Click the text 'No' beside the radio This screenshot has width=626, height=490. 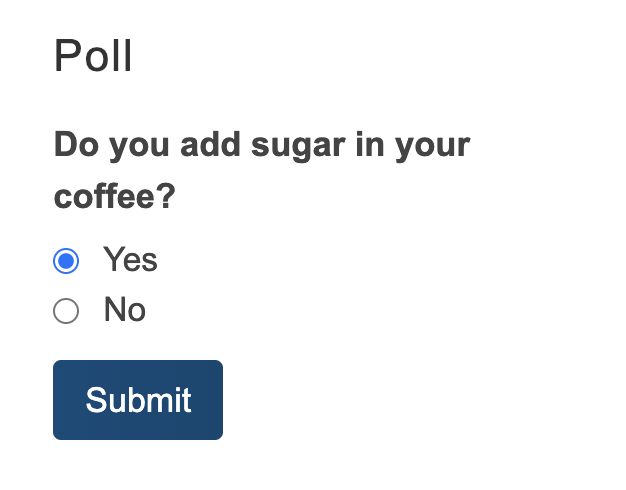(125, 310)
